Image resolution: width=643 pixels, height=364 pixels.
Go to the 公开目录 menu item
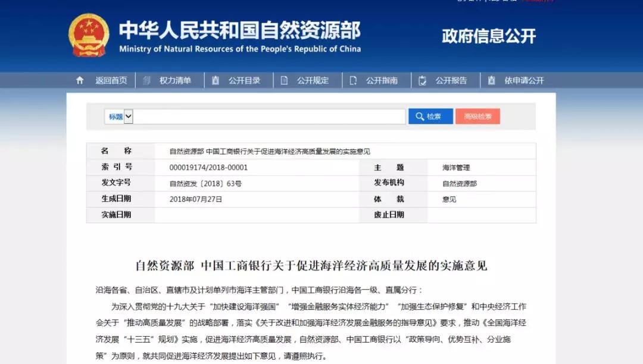(x=244, y=80)
